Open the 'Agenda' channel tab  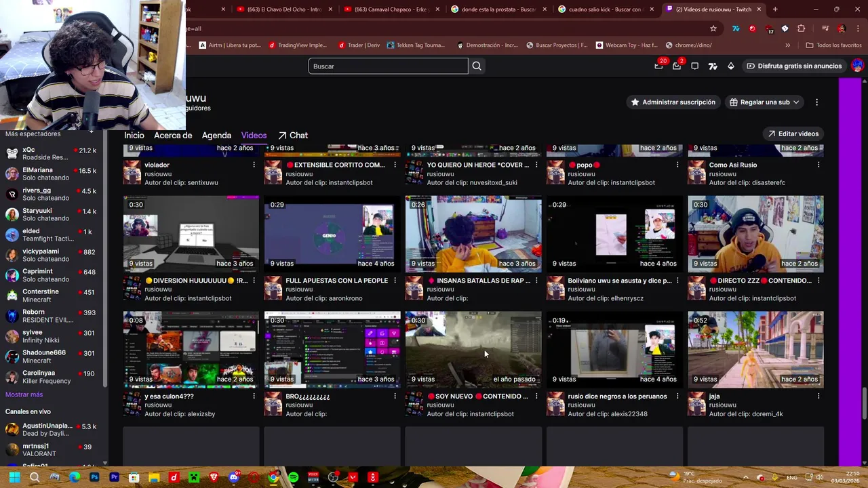pyautogui.click(x=216, y=136)
